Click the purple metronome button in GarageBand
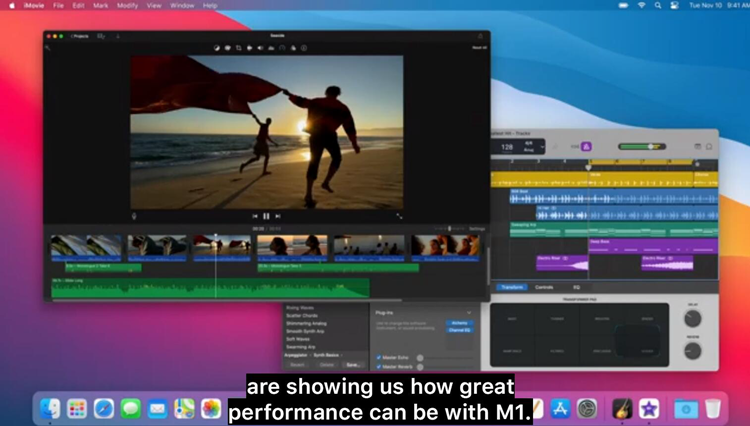 586,146
